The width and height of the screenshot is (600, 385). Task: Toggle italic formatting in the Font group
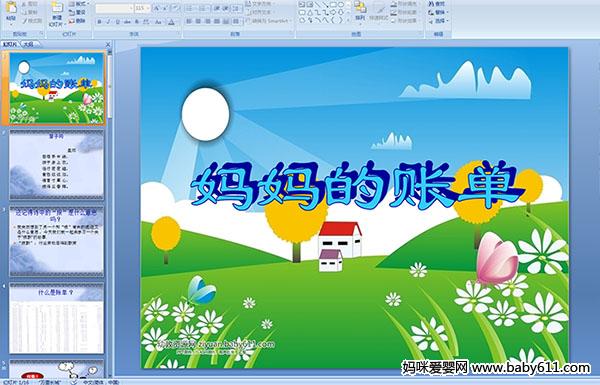tap(108, 22)
